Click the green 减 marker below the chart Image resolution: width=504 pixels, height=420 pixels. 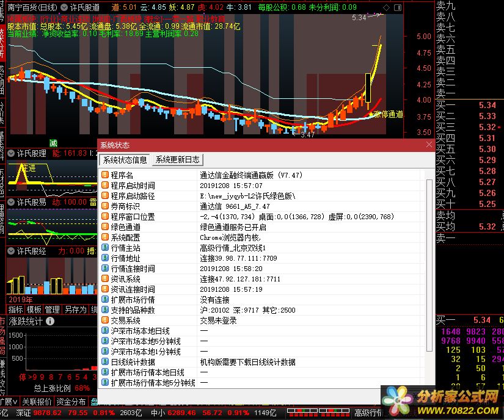coord(53,143)
